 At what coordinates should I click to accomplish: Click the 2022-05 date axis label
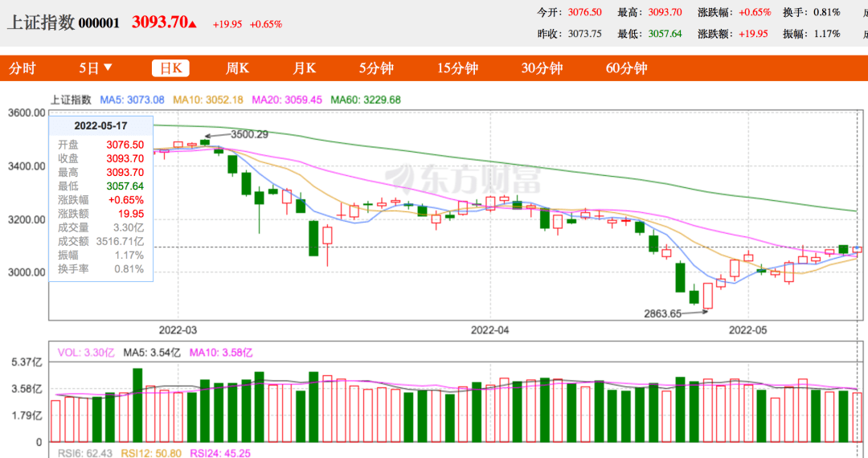[748, 330]
